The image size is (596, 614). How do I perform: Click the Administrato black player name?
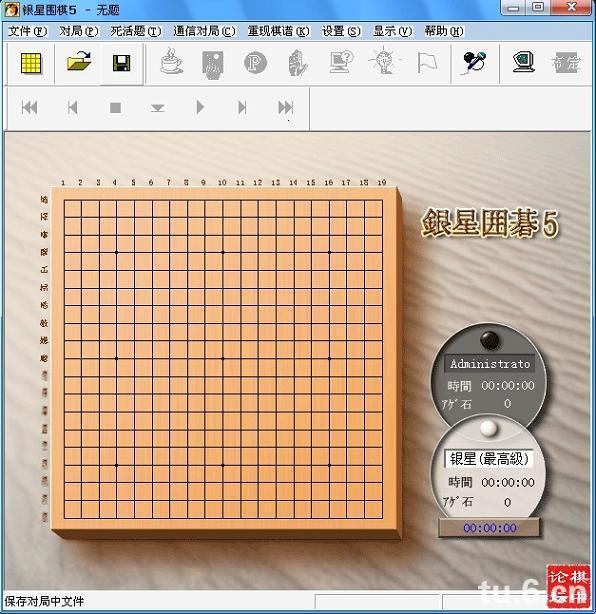click(489, 364)
